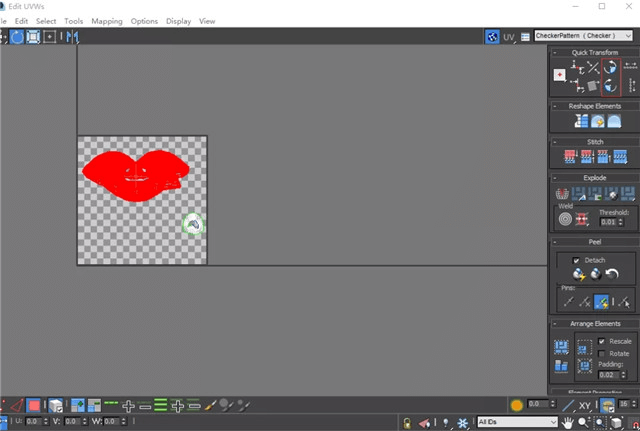The image size is (640, 431).
Task: Click Reset Peel arrow icon
Action: 612,274
